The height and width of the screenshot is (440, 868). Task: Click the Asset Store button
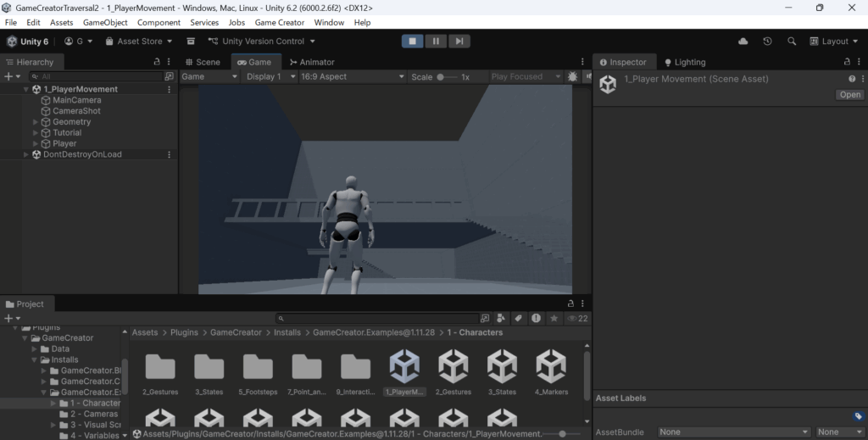pyautogui.click(x=139, y=41)
